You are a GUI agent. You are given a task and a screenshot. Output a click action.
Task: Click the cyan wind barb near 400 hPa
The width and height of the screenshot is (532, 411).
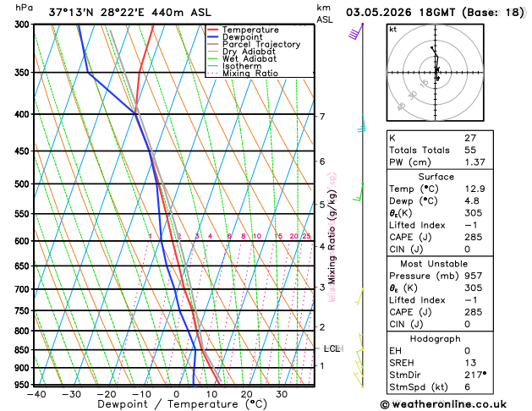point(362,123)
